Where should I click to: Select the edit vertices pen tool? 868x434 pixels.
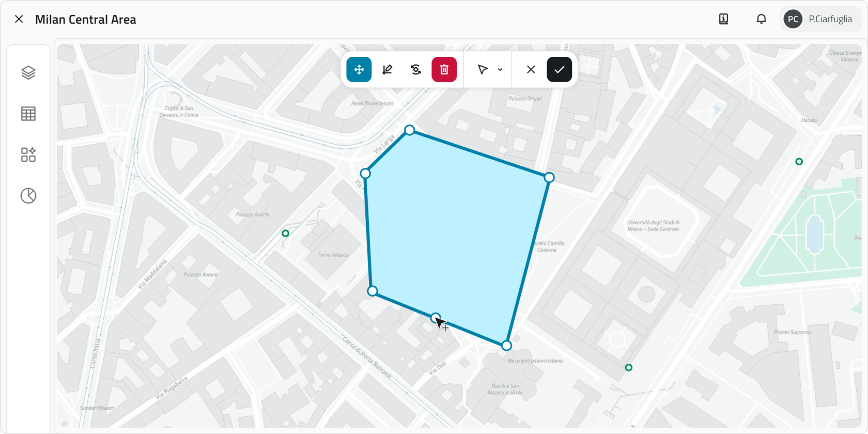pos(388,70)
